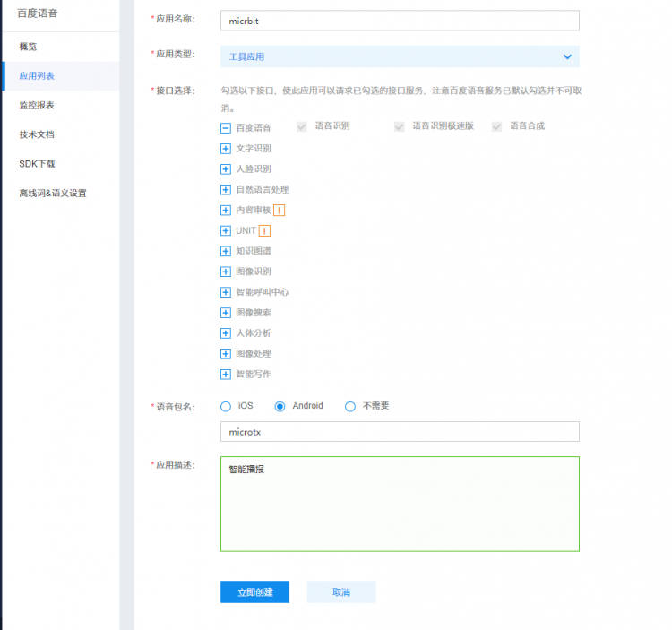Collapse the 百度语音 interface group

click(x=226, y=128)
